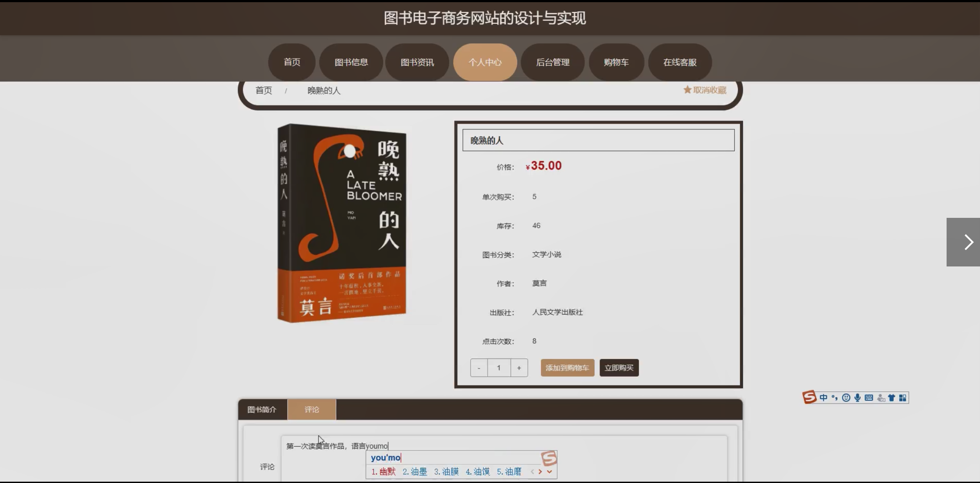Open the Sogou emoji smiley panel
980x483 pixels.
(x=846, y=398)
